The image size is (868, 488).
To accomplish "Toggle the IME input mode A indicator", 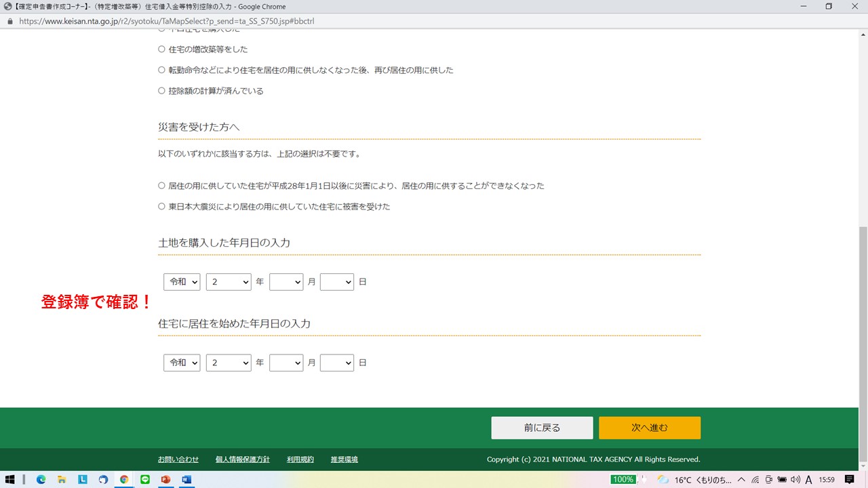I will pyautogui.click(x=809, y=479).
